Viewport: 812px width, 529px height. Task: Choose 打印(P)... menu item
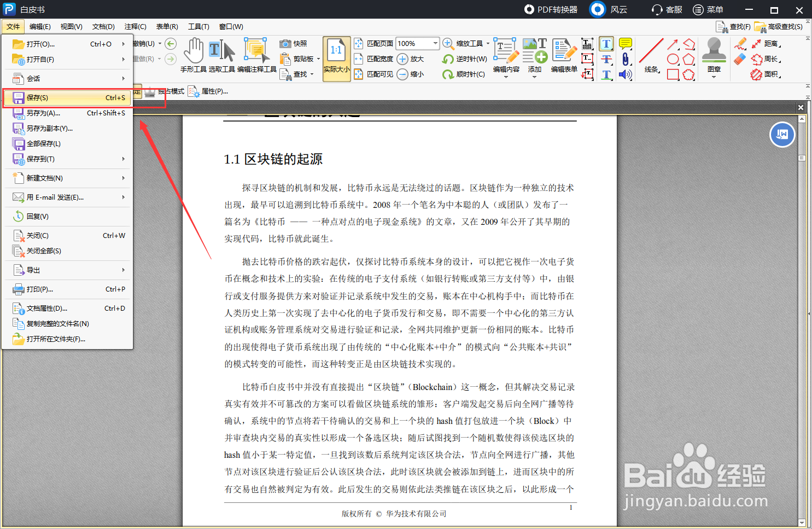tap(68, 289)
